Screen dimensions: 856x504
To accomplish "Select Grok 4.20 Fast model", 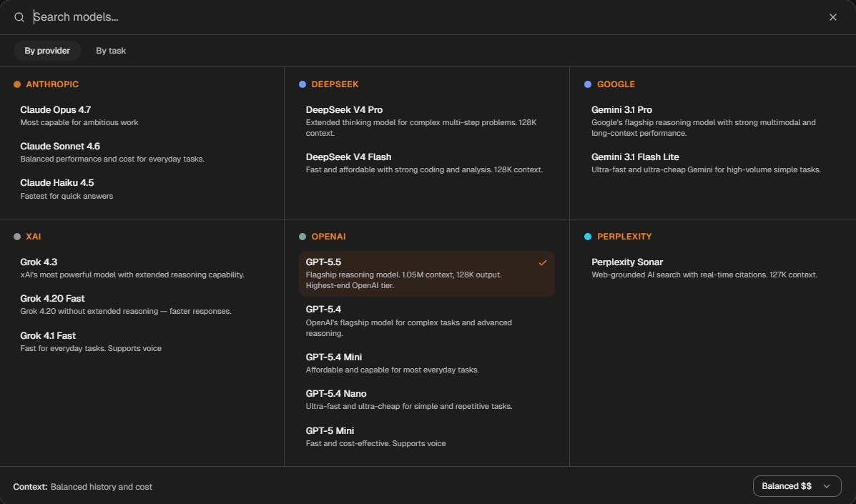I will pos(142,305).
